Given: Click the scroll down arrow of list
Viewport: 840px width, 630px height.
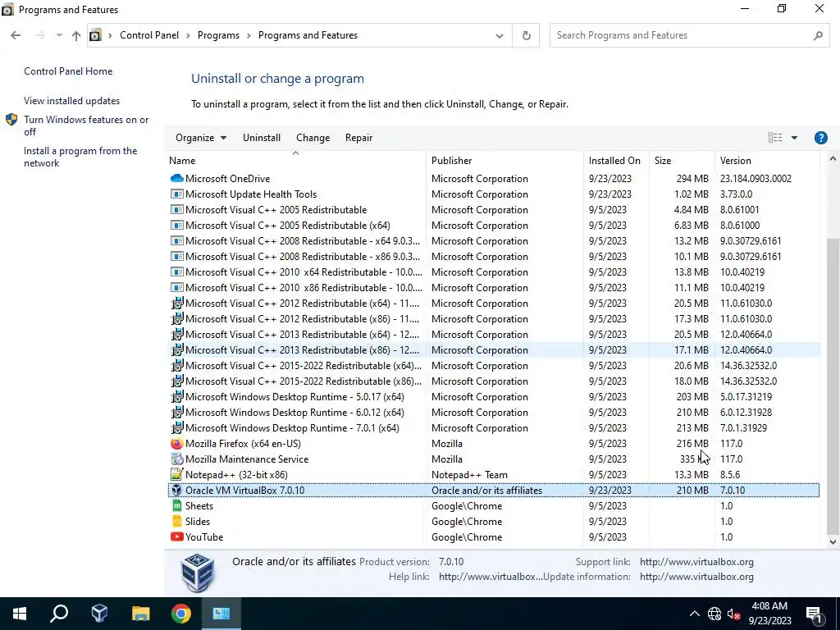Looking at the screenshot, I should 833,542.
